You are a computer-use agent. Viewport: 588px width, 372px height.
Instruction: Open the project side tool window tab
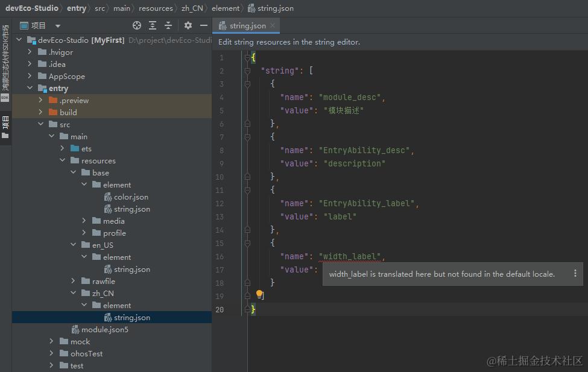5,127
